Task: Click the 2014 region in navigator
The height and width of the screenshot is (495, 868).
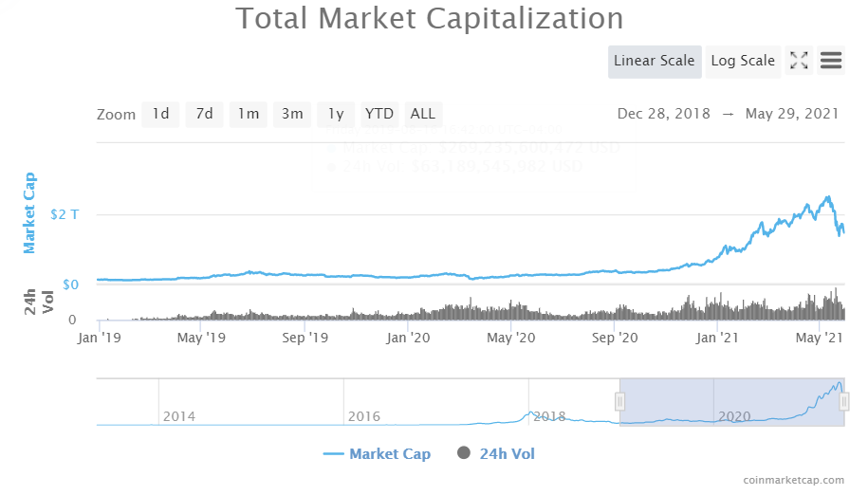Action: (x=179, y=416)
